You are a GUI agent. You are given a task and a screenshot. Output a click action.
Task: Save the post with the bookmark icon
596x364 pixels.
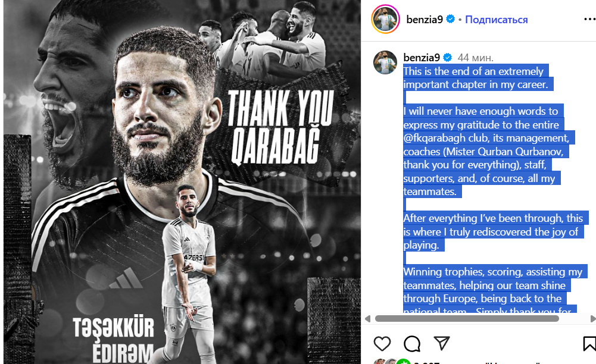(589, 344)
